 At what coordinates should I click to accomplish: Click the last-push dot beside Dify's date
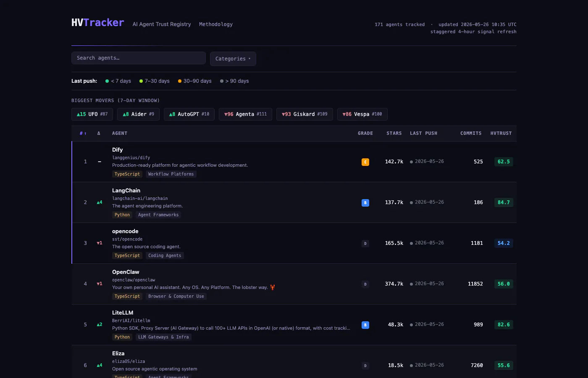pyautogui.click(x=412, y=162)
